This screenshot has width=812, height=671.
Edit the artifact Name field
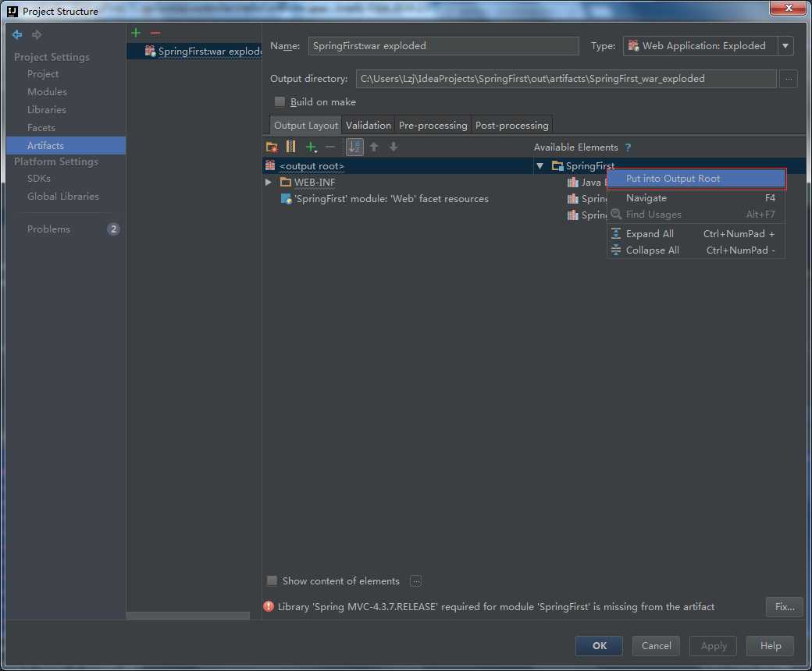443,46
